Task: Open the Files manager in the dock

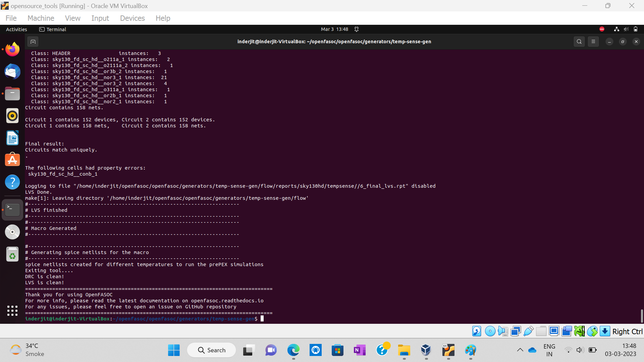Action: tap(12, 94)
